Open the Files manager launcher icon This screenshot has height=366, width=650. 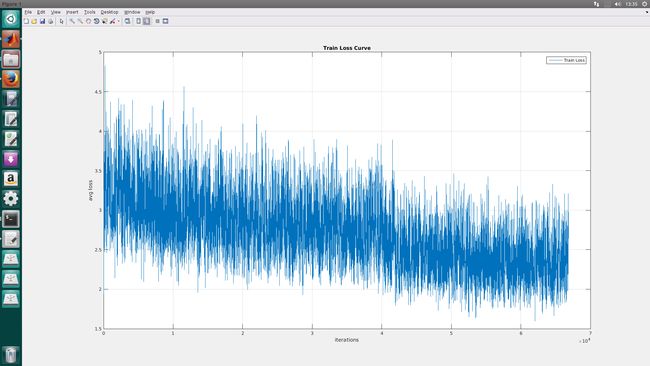click(x=11, y=59)
